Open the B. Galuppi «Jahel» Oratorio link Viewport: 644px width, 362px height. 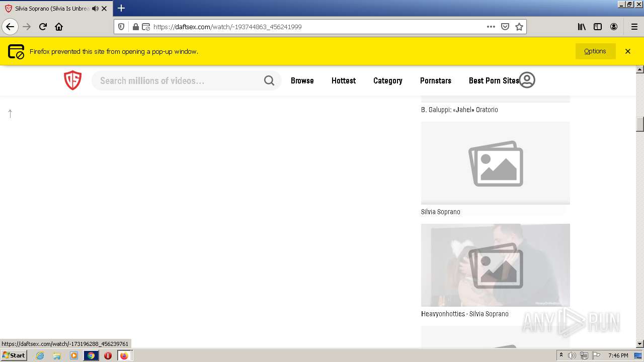click(x=459, y=110)
